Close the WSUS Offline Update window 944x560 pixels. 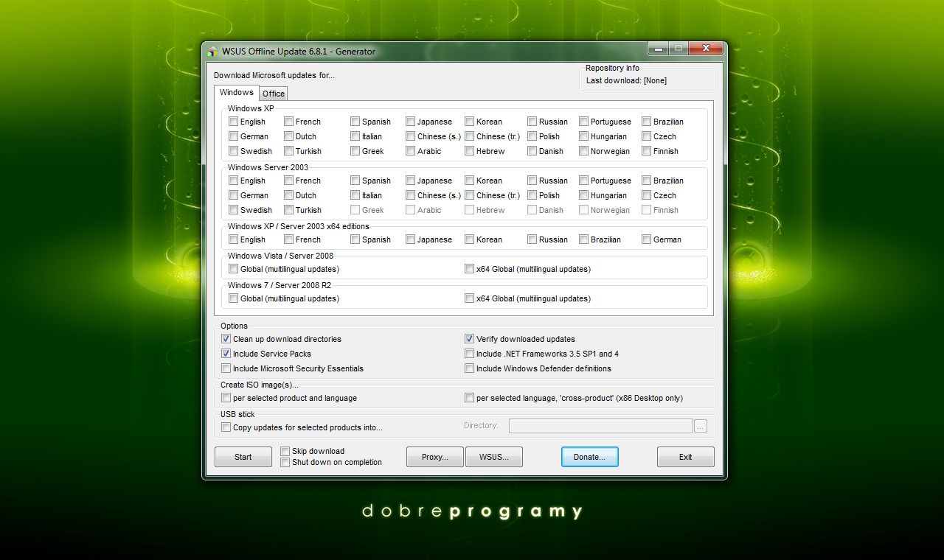pos(705,49)
